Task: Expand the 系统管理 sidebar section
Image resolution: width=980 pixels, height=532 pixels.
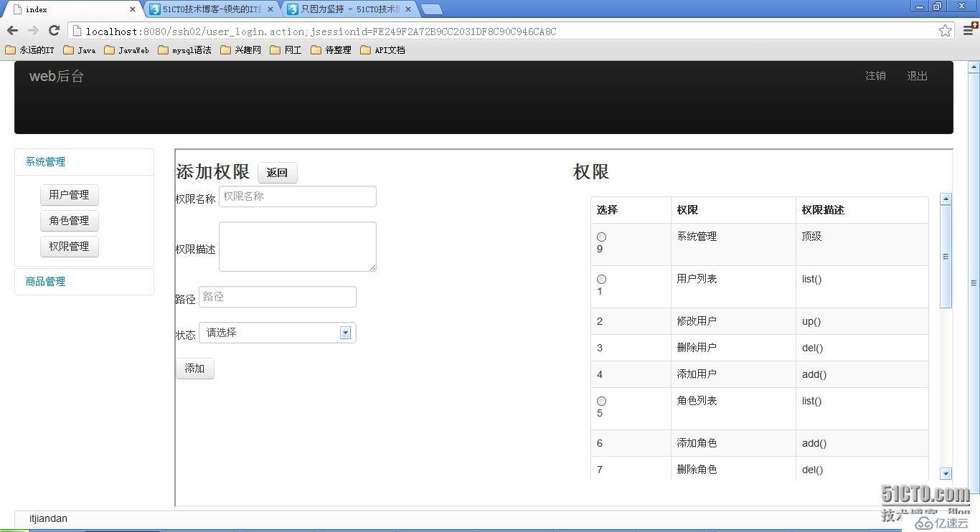Action: click(x=45, y=162)
